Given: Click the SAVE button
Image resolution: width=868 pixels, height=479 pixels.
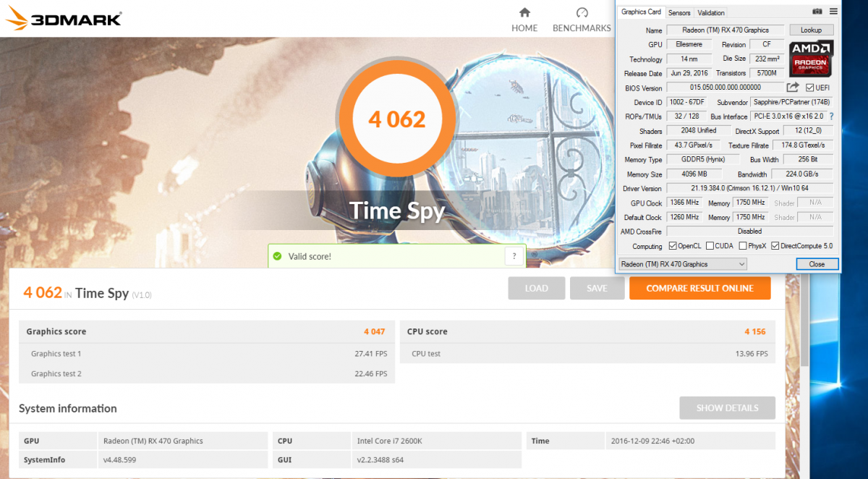Looking at the screenshot, I should click(x=597, y=288).
